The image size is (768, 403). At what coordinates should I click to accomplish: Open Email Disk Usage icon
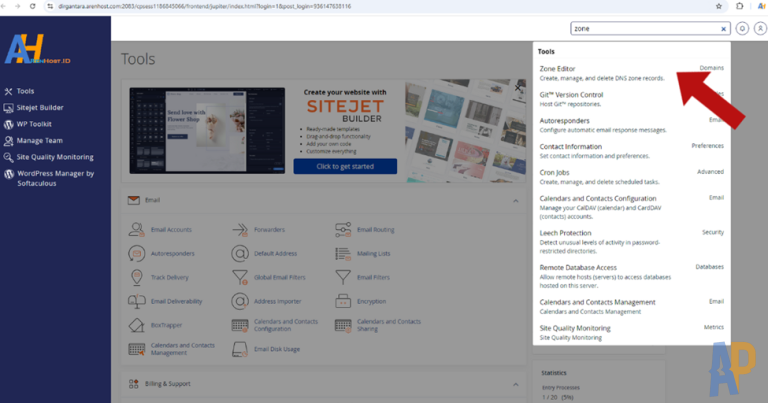240,349
